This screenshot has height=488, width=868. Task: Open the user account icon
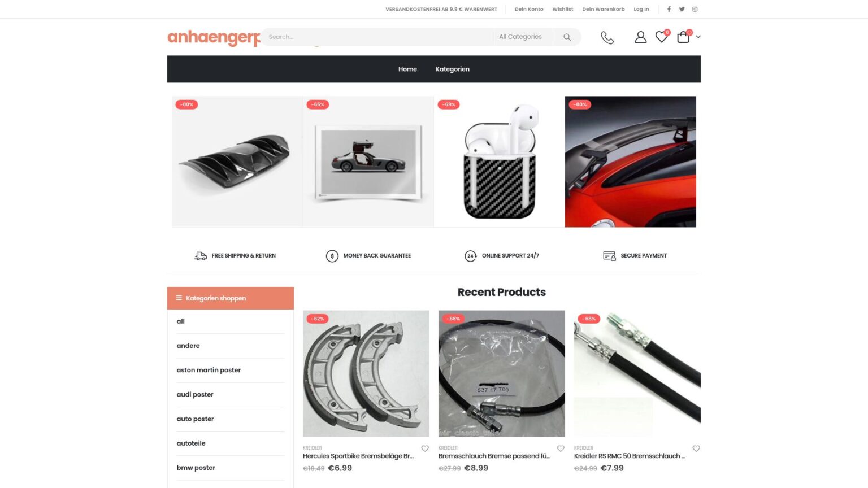click(x=640, y=37)
